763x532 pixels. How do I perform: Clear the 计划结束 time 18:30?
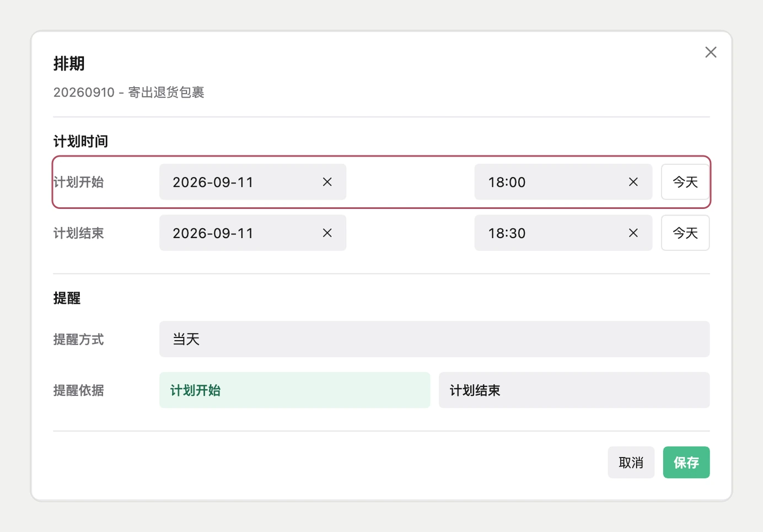click(633, 233)
